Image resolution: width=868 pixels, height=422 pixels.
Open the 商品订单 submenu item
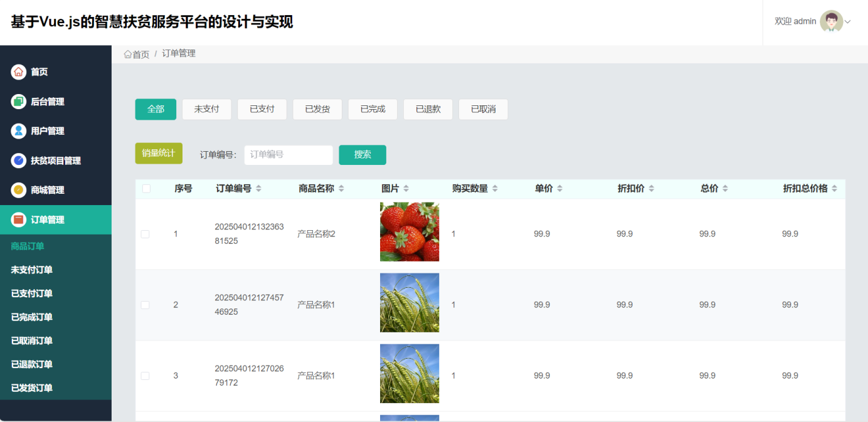tap(56, 246)
